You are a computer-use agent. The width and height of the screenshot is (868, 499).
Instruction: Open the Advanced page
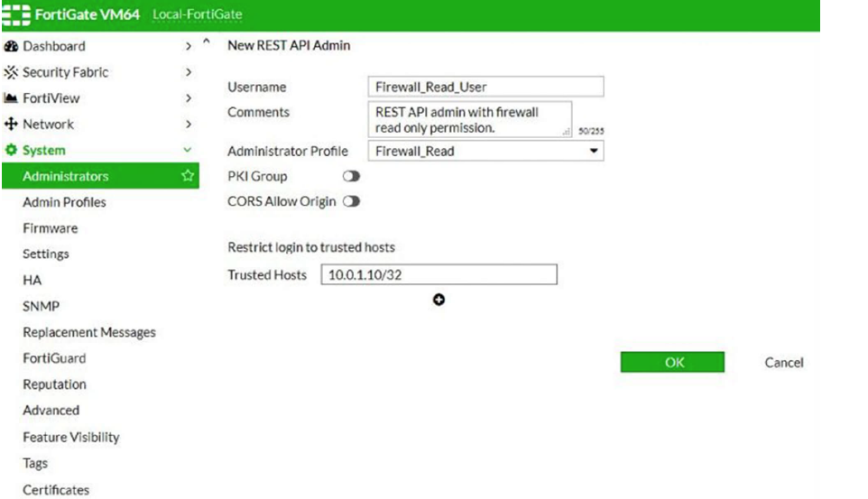(x=51, y=411)
